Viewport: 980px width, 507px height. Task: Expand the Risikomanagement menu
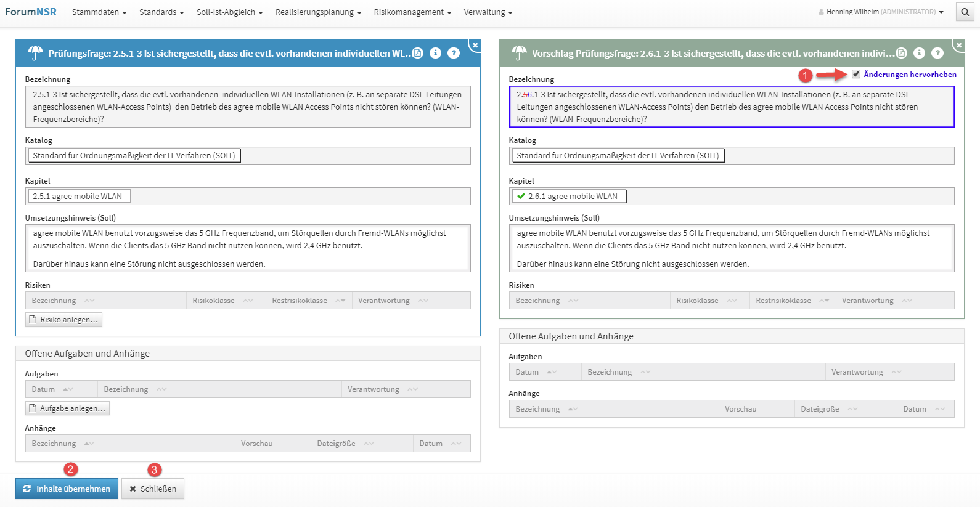coord(412,12)
